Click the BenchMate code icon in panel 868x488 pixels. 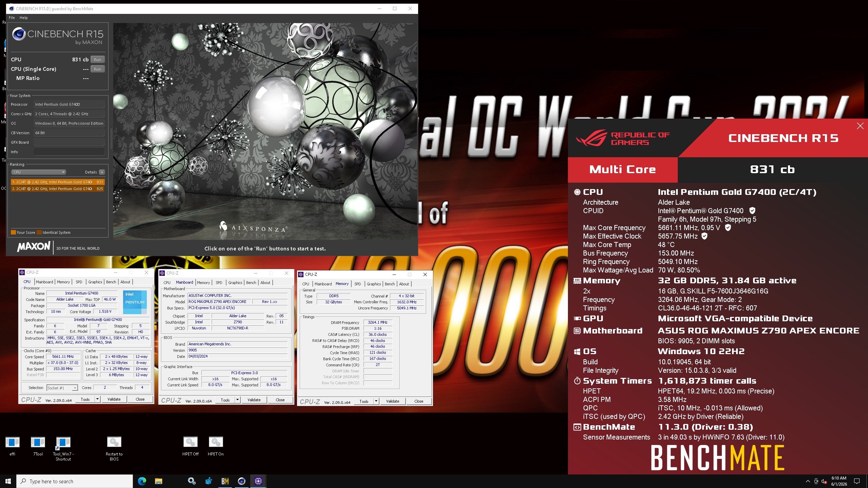[577, 427]
